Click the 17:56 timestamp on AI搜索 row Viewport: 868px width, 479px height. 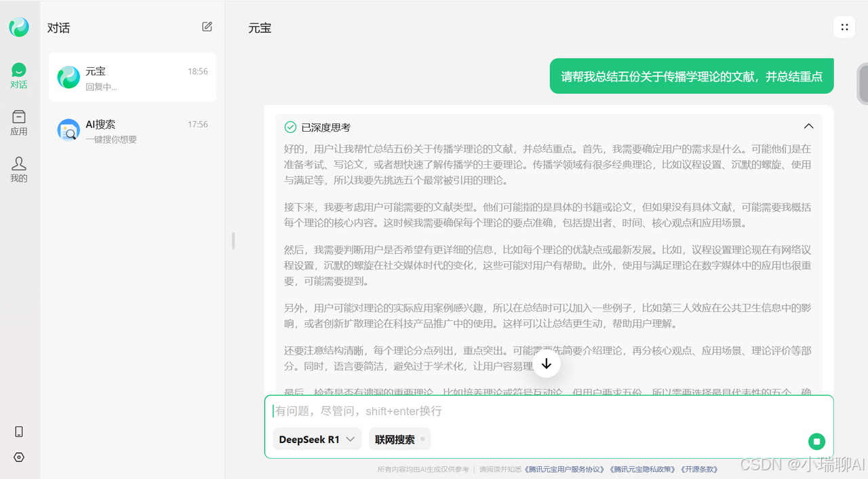[x=197, y=124]
